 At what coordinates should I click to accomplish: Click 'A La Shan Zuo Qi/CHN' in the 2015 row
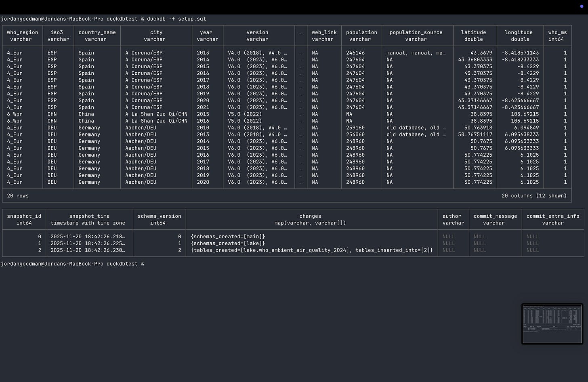(156, 114)
